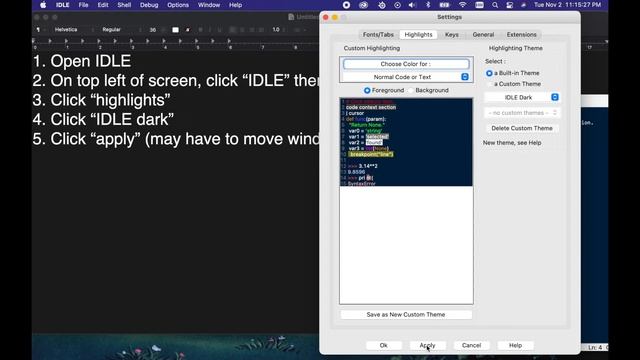Select the Foreground radio button
The image size is (640, 360).
pos(383,90)
